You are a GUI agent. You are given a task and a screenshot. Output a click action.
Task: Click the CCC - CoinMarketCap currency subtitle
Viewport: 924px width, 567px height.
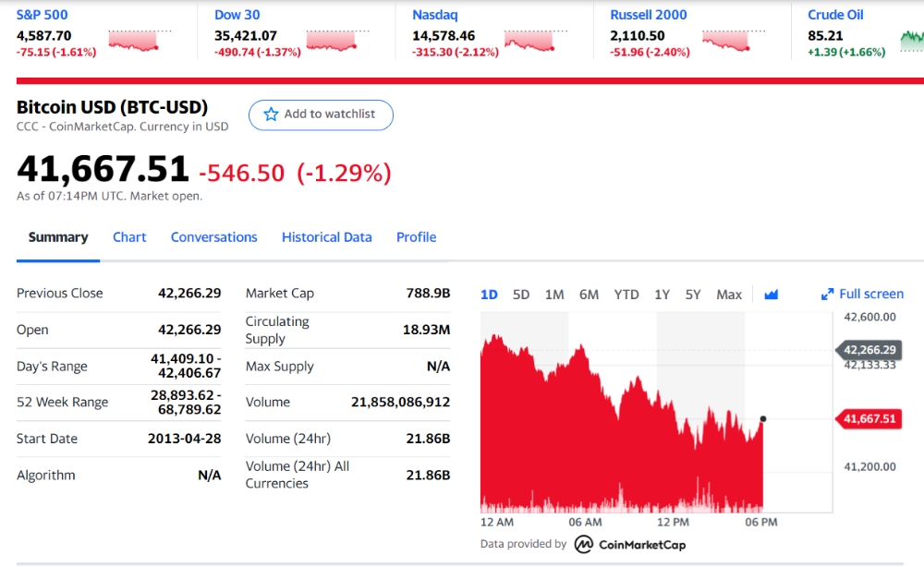pos(122,127)
